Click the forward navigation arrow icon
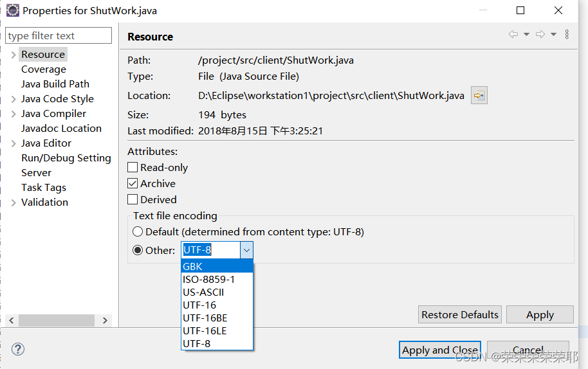 [x=540, y=35]
